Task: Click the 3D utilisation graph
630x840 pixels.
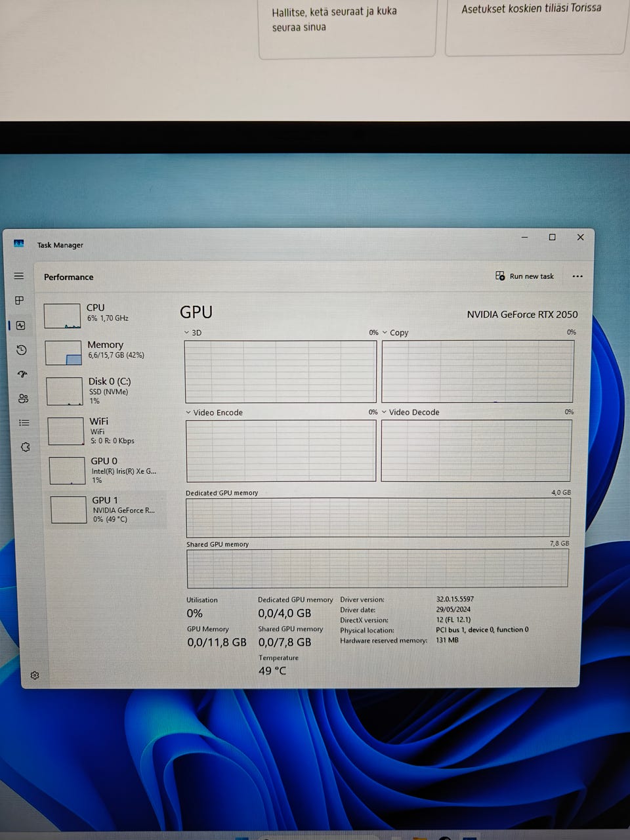Action: [280, 371]
